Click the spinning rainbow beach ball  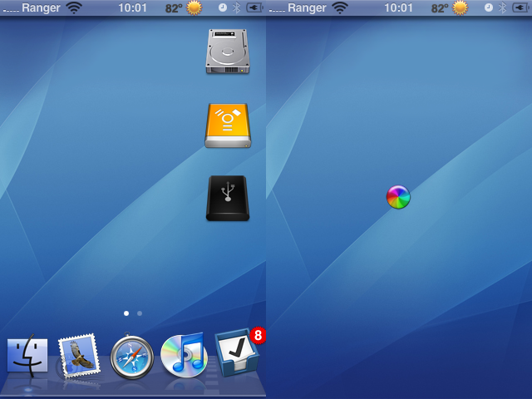(398, 197)
